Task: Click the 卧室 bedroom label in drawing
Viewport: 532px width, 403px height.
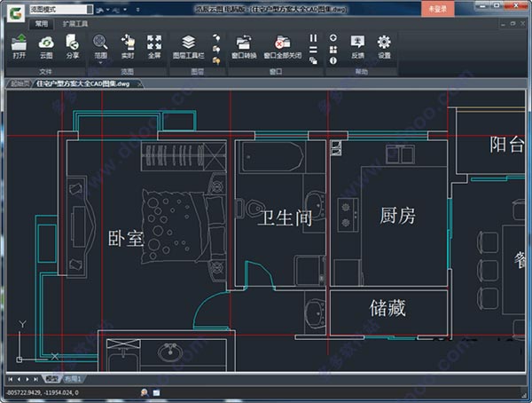Action: click(126, 238)
